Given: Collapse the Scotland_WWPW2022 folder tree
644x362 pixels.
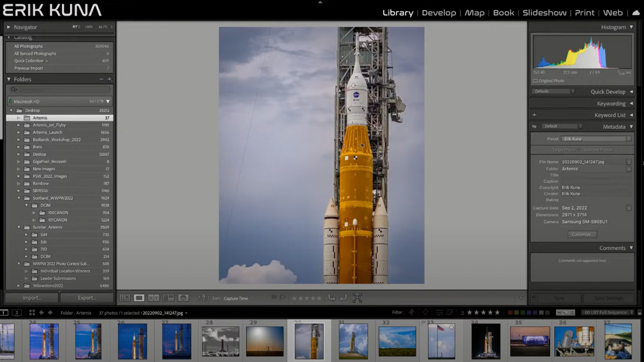Looking at the screenshot, I should click(19, 198).
